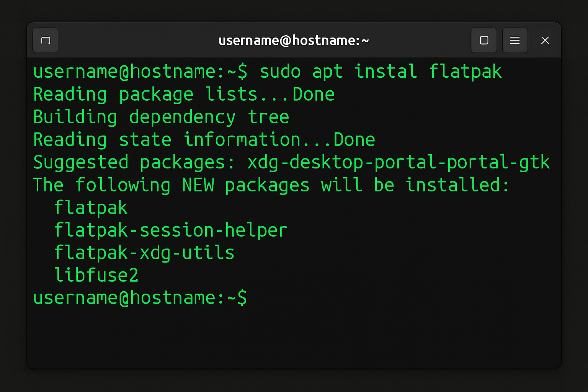Select the hamburger menu lines icon
The height and width of the screenshot is (392, 588).
(515, 40)
